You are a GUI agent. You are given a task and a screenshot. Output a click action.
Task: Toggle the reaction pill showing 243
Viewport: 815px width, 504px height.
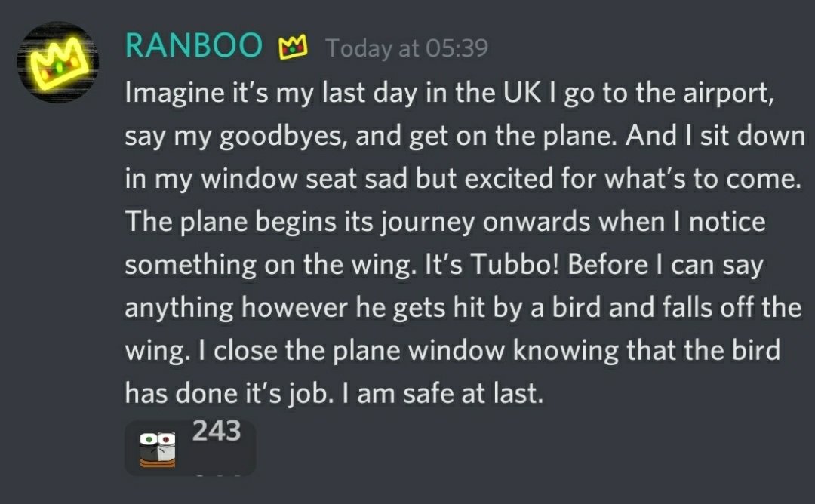190,448
